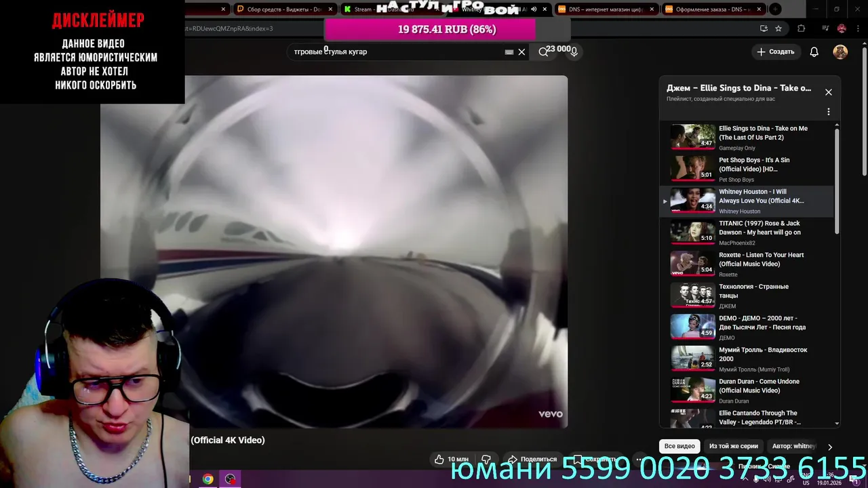Close the DNS интернет магазин tab
Image resolution: width=868 pixels, height=488 pixels.
[x=652, y=9]
